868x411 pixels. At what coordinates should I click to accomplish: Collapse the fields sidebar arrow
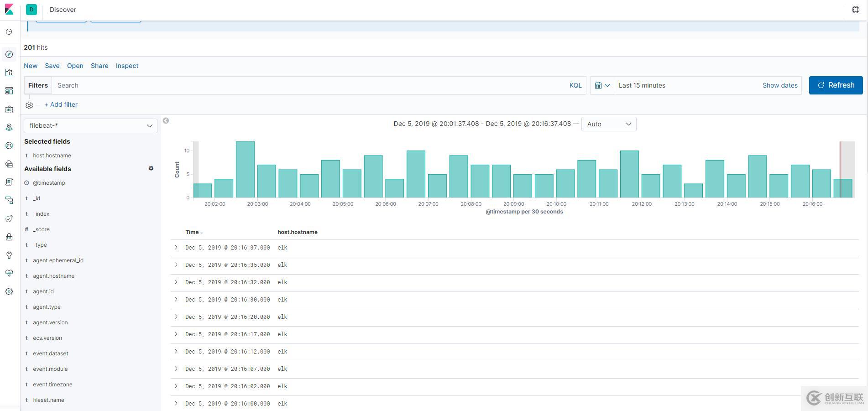coord(166,120)
